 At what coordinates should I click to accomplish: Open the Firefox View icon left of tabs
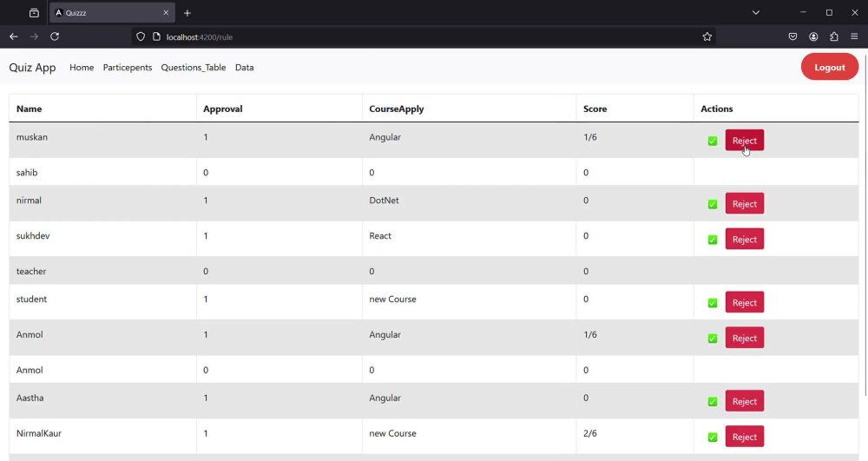[x=34, y=13]
